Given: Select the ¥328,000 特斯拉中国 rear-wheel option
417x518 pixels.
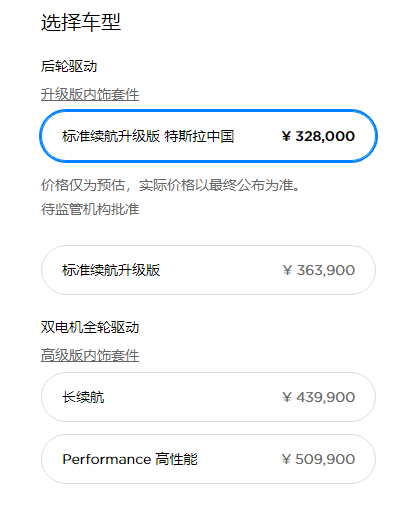Looking at the screenshot, I should (208, 136).
